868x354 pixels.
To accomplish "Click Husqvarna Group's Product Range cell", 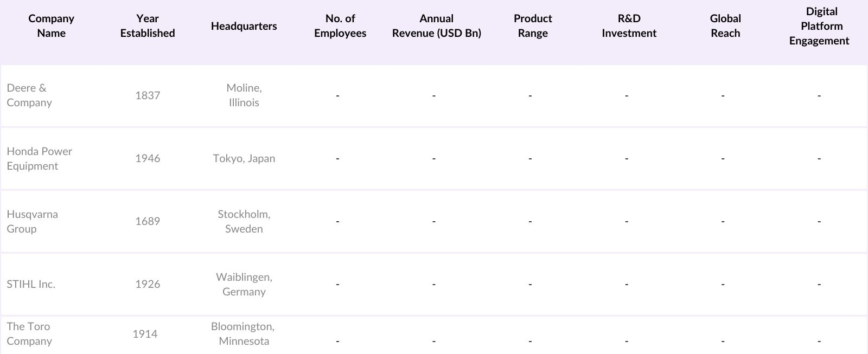I will coord(530,221).
